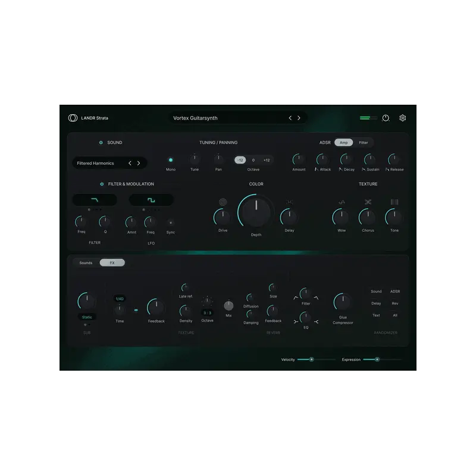Screen dimensions: 476x476
Task: Click the Chorus crossed-lines icon
Action: click(x=368, y=202)
